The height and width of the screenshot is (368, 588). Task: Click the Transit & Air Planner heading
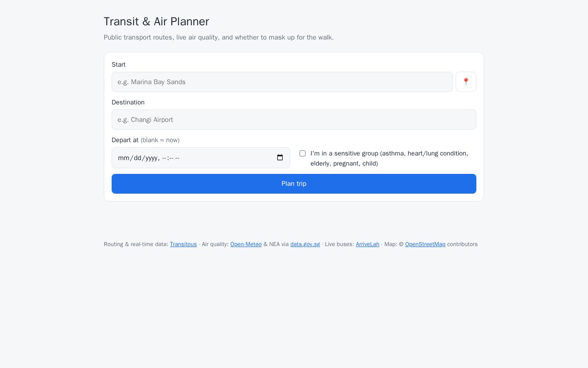[x=156, y=22]
